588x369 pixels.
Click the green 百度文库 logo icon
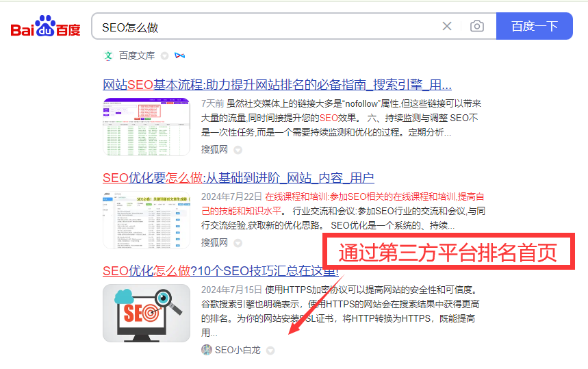(108, 55)
